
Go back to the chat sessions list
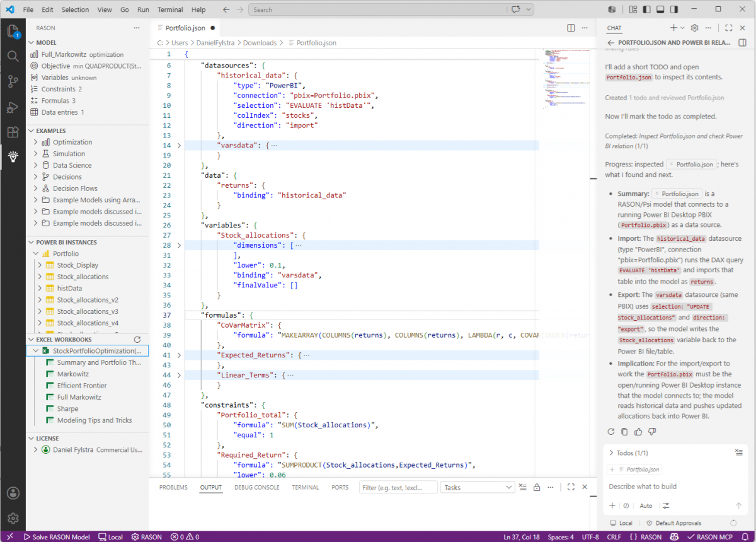pos(610,42)
